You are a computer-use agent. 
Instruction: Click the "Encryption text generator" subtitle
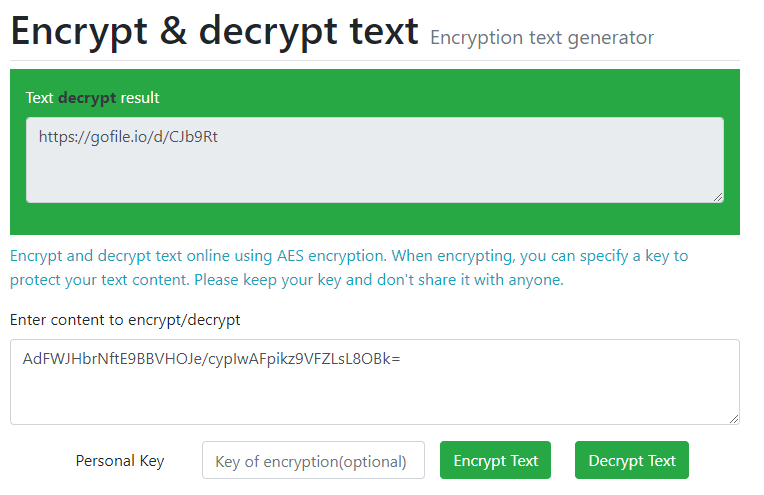[x=541, y=38]
